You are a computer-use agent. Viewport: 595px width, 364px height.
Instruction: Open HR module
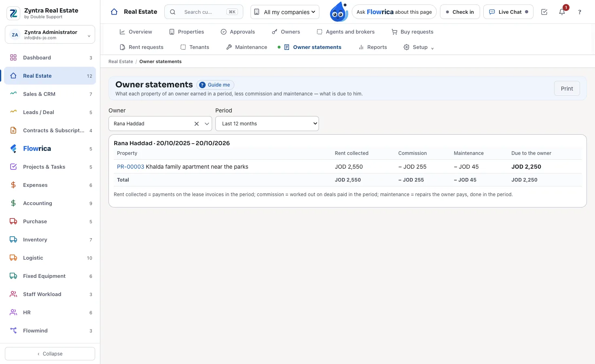(50, 312)
